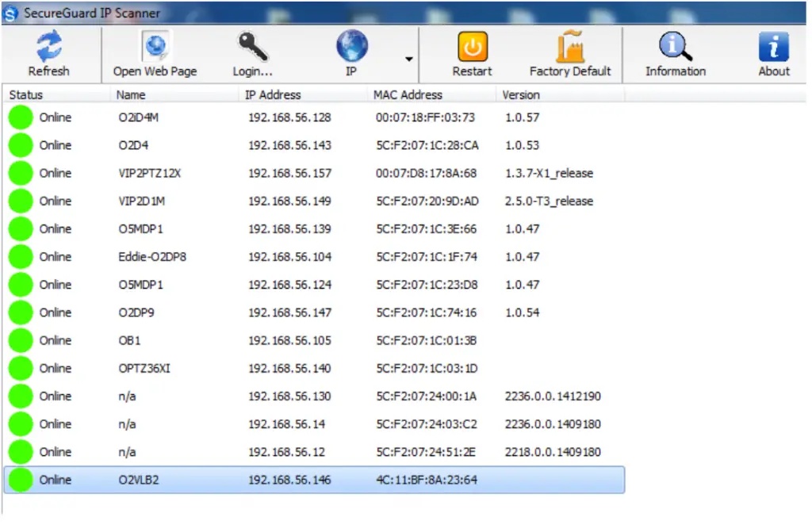This screenshot has height=525, width=812.
Task: Select device name VIP2PTZ12X
Action: [149, 174]
